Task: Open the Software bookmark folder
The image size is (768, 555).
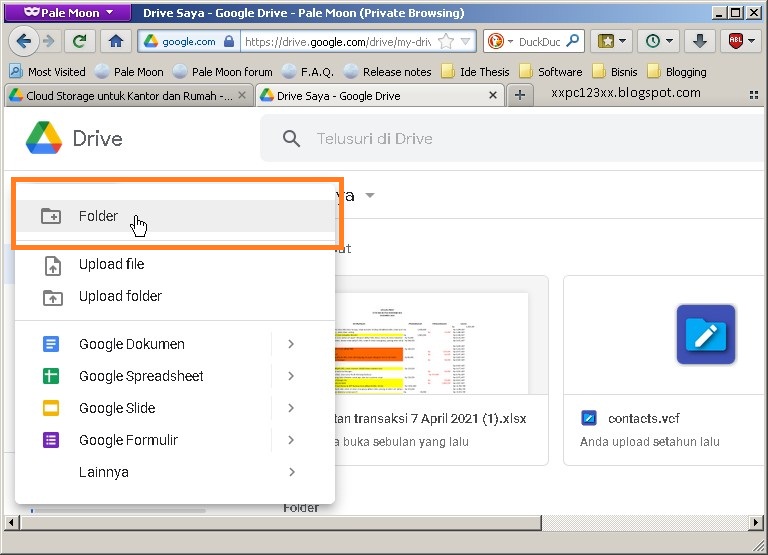Action: [x=551, y=72]
